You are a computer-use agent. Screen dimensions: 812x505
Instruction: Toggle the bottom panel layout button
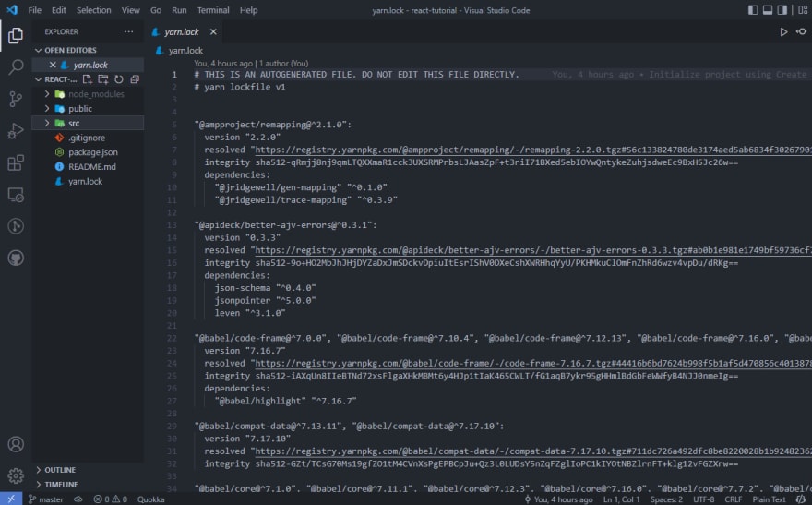(x=768, y=10)
